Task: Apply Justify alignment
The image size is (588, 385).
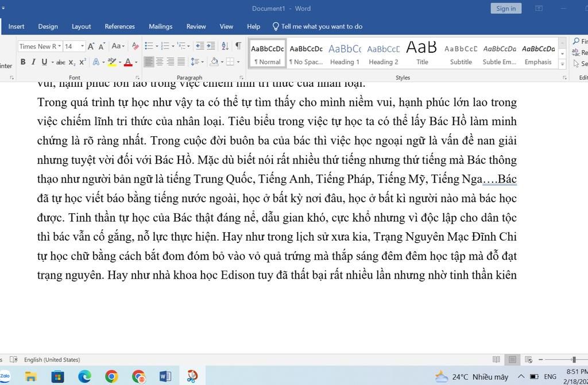Action: click(x=181, y=61)
